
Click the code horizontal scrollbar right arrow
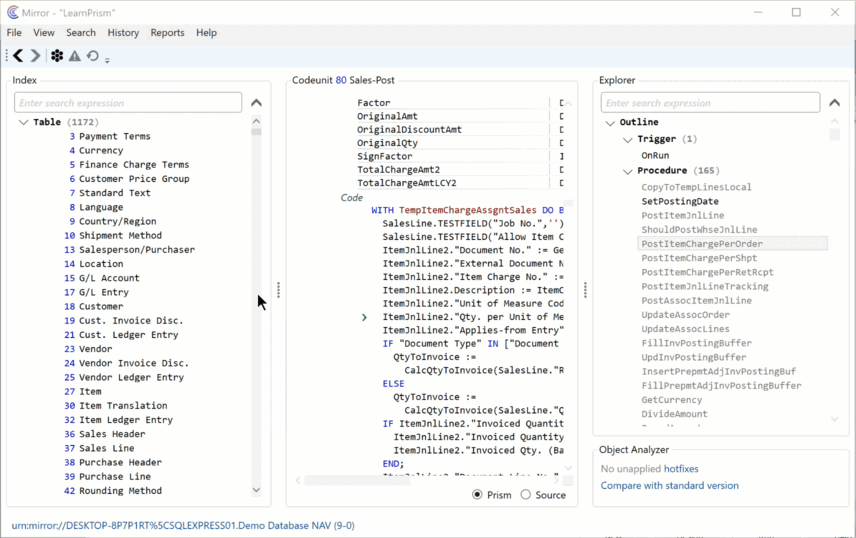click(x=556, y=481)
